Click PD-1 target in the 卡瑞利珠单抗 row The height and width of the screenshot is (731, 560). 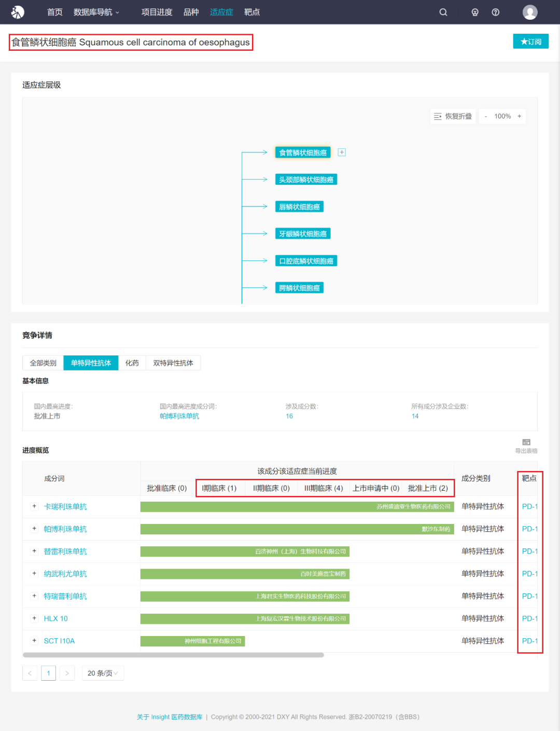click(x=529, y=506)
